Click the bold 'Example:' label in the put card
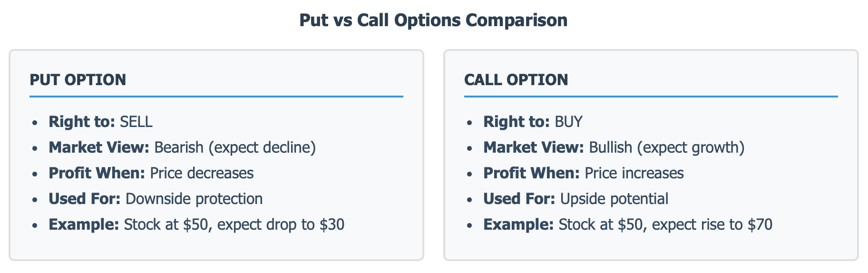This screenshot has height=273, width=868. click(x=84, y=224)
